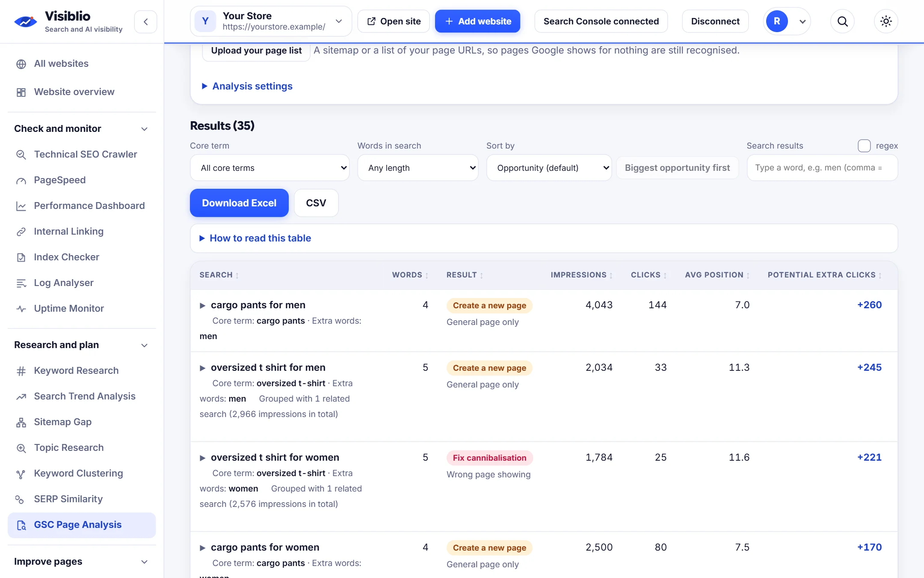924x578 pixels.
Task: Click the Sitemap Gap icon
Action: coord(21,422)
